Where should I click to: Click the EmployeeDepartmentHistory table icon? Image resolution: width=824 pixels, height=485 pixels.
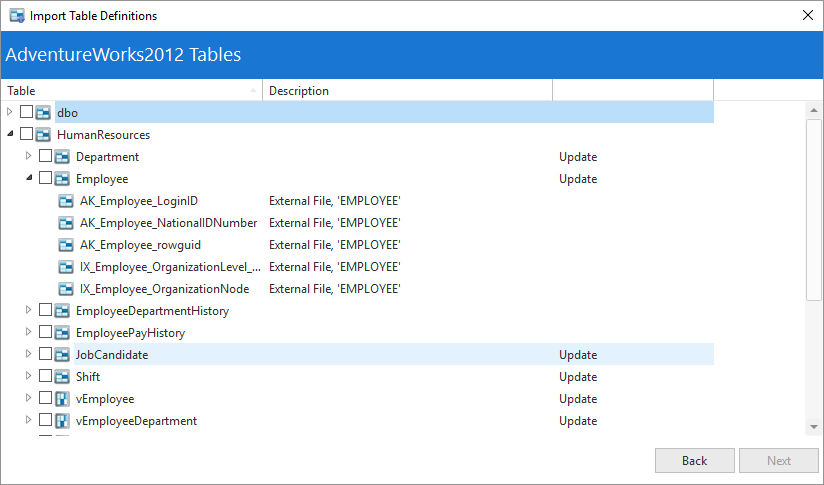coord(62,311)
